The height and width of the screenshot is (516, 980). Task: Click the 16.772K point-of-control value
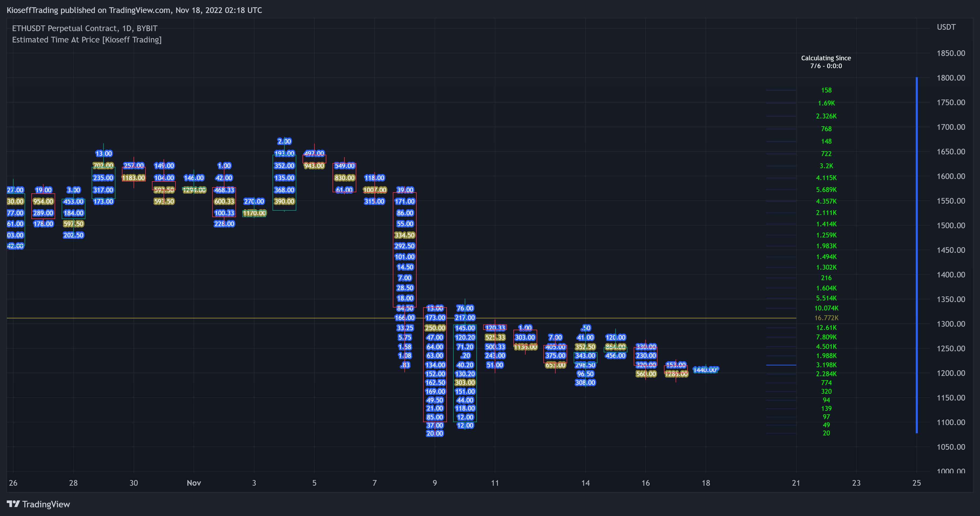click(826, 318)
